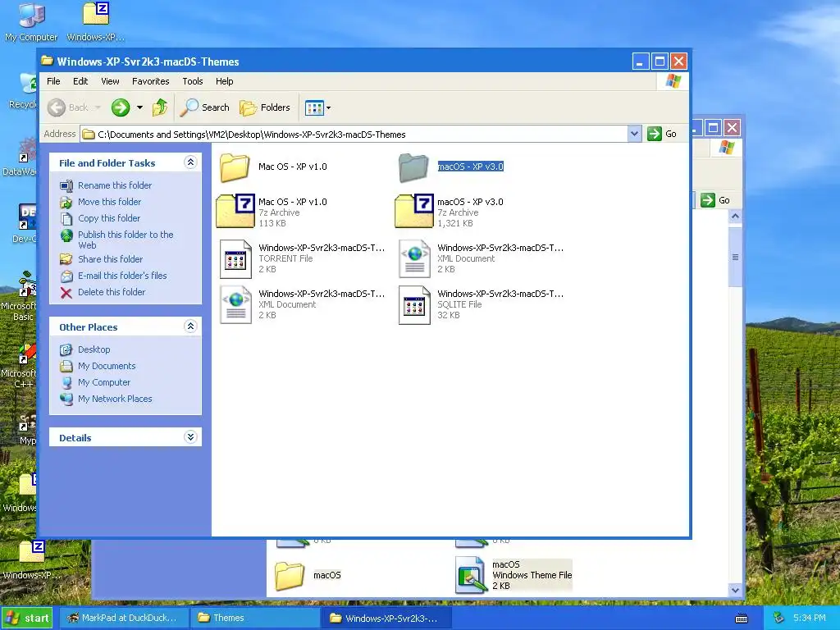Click the system tray notification icon
Image resolution: width=840 pixels, height=630 pixels.
(x=778, y=619)
